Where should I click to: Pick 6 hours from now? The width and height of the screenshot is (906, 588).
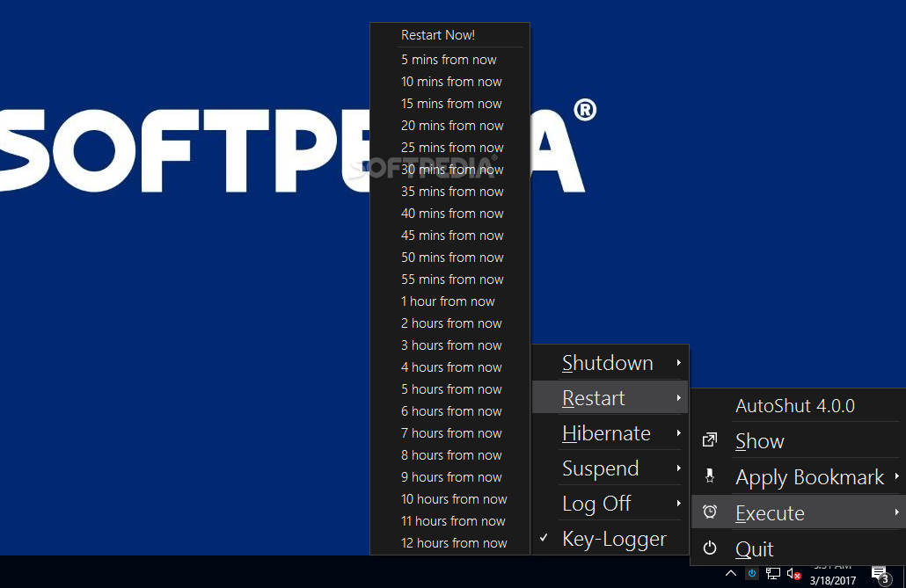click(449, 410)
